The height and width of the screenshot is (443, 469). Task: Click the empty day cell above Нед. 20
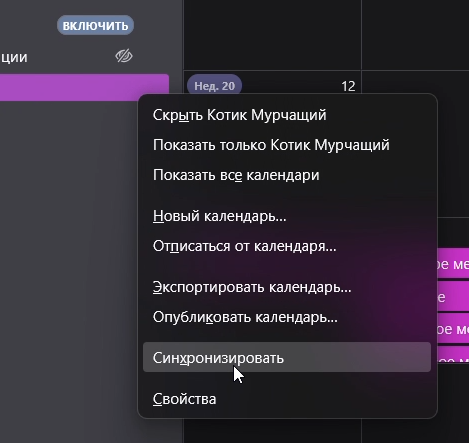point(272,34)
